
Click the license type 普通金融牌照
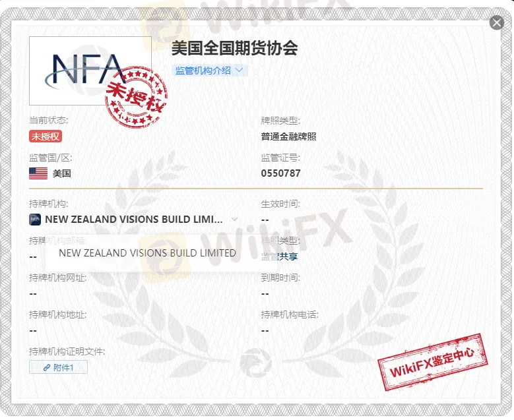click(x=288, y=136)
